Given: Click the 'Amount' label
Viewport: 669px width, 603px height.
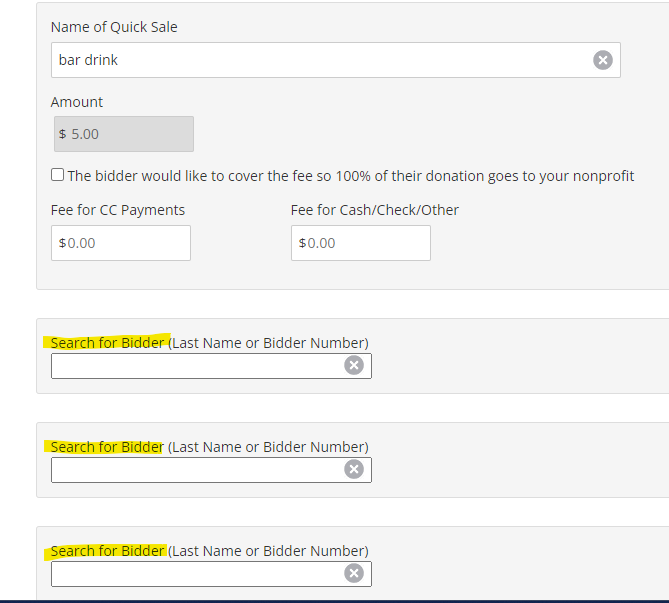Looking at the screenshot, I should [77, 102].
